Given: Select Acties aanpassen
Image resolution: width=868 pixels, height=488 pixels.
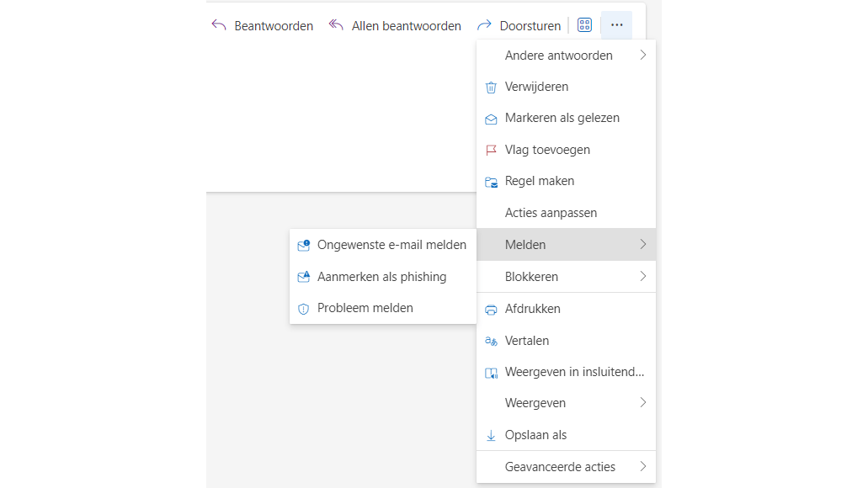Looking at the screenshot, I should click(551, 214).
